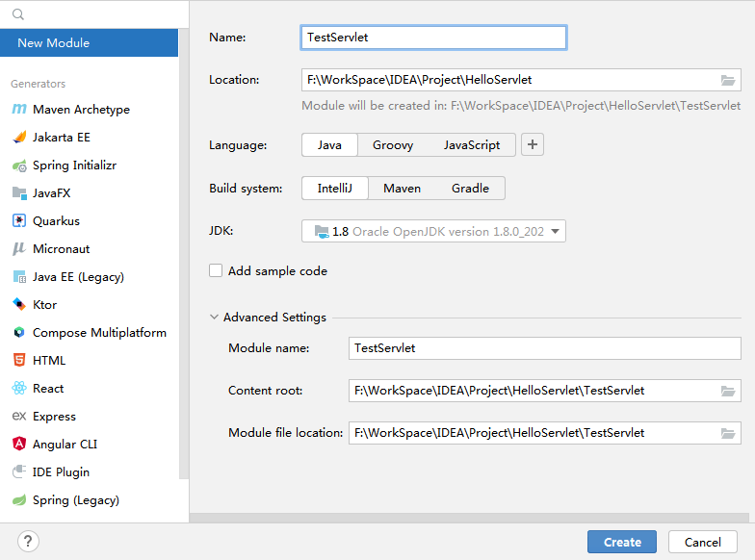The width and height of the screenshot is (755, 560).
Task: Choose Java language option
Action: (x=329, y=144)
